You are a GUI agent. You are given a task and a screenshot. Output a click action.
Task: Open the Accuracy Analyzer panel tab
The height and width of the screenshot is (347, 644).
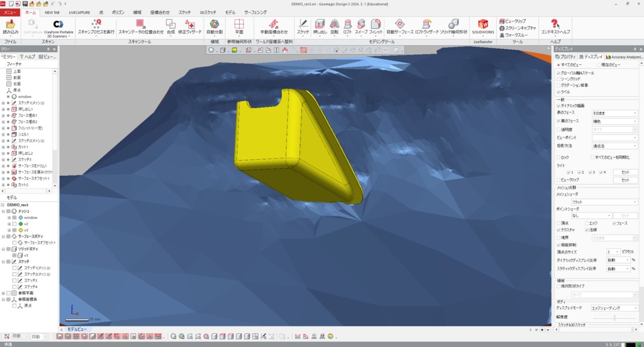point(625,57)
